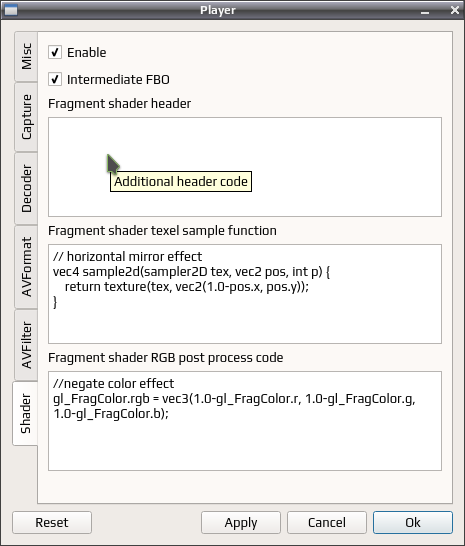The height and width of the screenshot is (546, 465).
Task: Place cursor on the horizontal mirror effect comment
Action: [127, 257]
